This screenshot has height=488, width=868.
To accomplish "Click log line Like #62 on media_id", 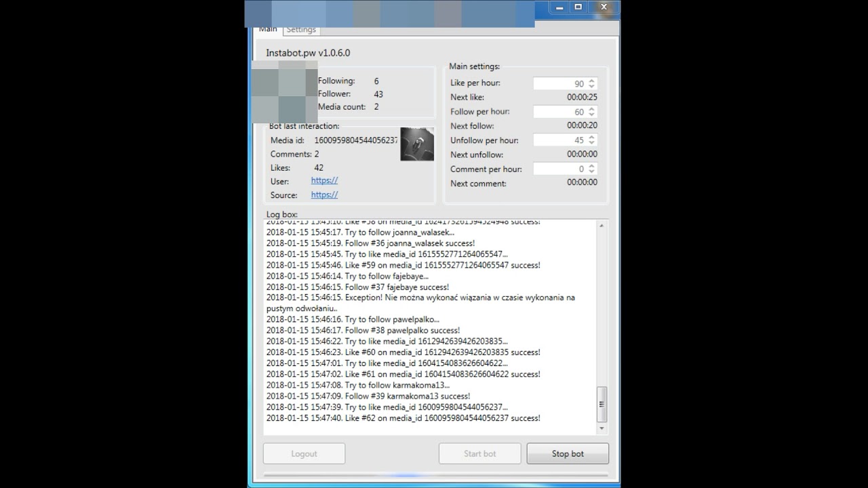I will pos(403,418).
